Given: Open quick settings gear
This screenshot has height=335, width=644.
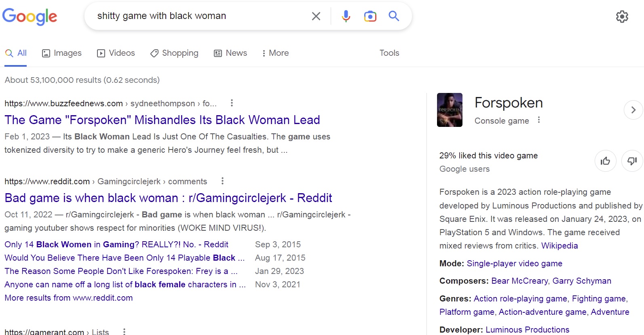Looking at the screenshot, I should pyautogui.click(x=622, y=17).
